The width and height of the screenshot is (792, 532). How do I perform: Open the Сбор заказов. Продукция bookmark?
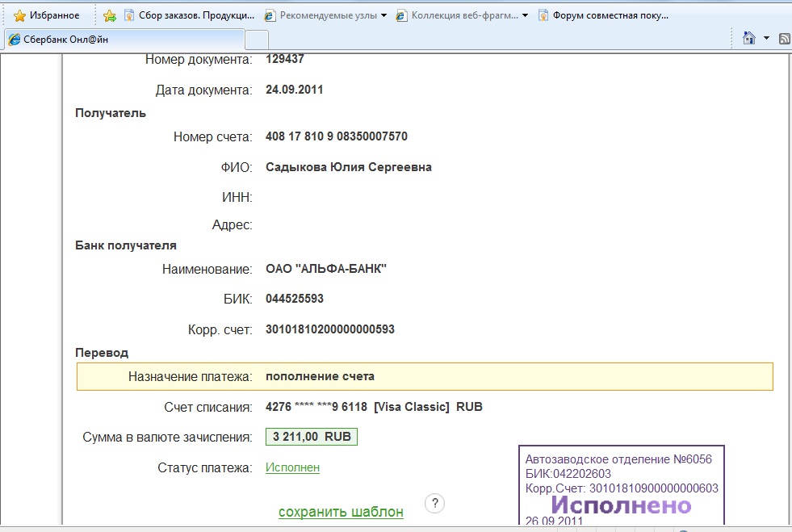point(190,15)
